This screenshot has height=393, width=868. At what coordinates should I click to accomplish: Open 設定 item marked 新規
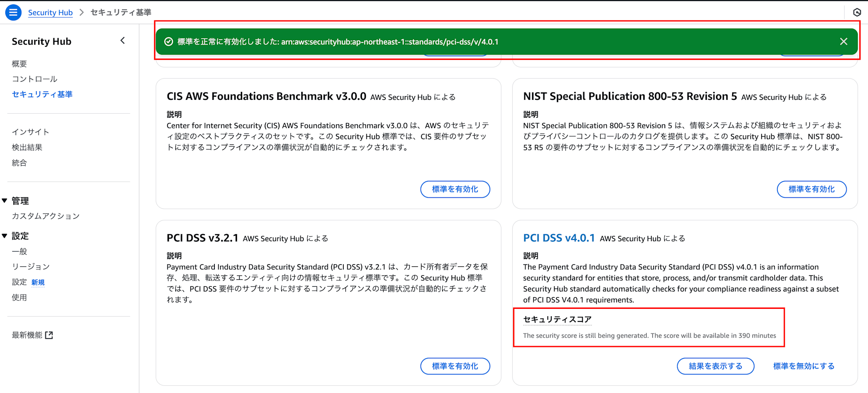[20, 282]
